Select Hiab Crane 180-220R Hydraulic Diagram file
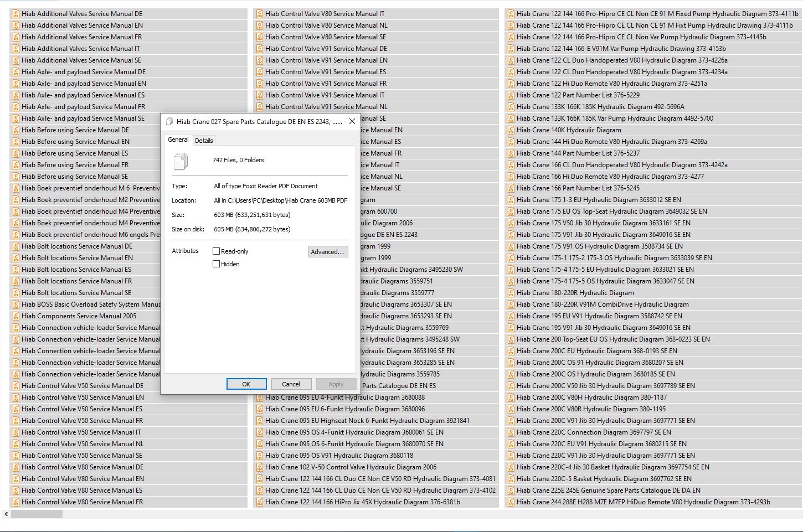Viewport: 803px width, 532px height. (x=575, y=293)
